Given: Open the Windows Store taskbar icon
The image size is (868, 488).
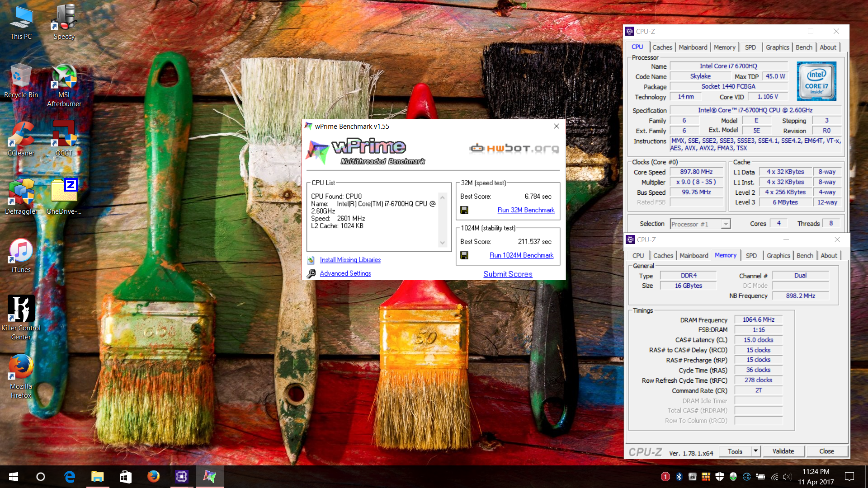Looking at the screenshot, I should pyautogui.click(x=126, y=477).
